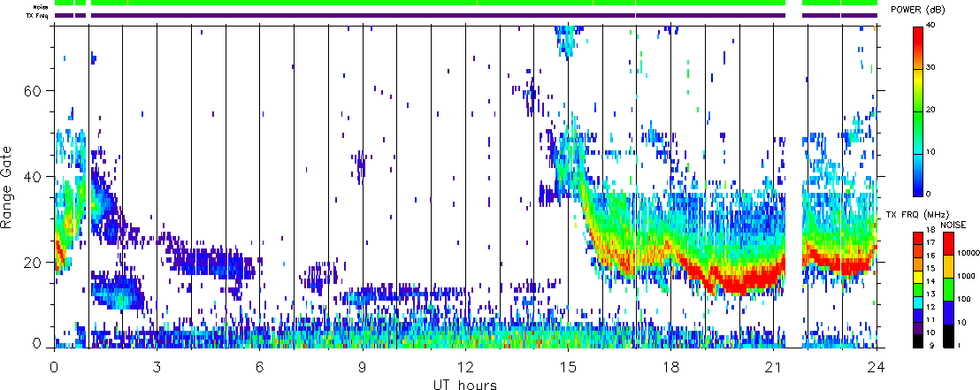Click the x-axis tick label '18'
This screenshot has width=980, height=390.
click(x=670, y=365)
